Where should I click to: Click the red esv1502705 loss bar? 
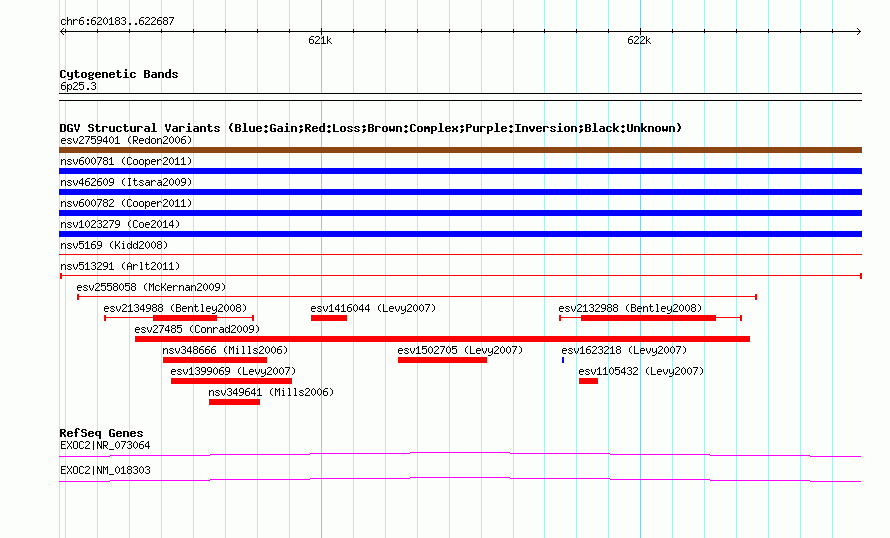(x=442, y=360)
